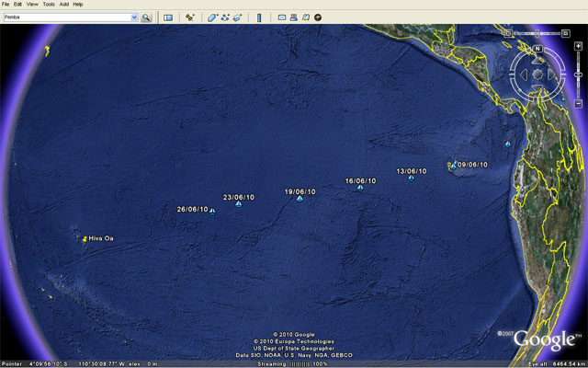
Task: Select the Add Polygon tool
Action: [x=212, y=17]
